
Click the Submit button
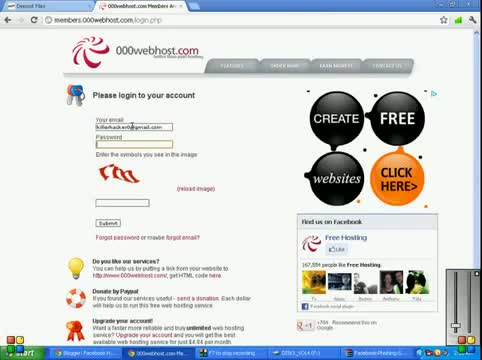point(108,223)
